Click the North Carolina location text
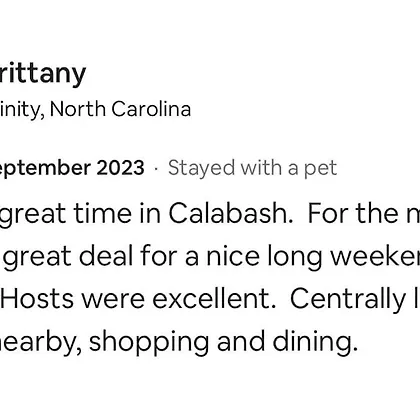 point(120,109)
